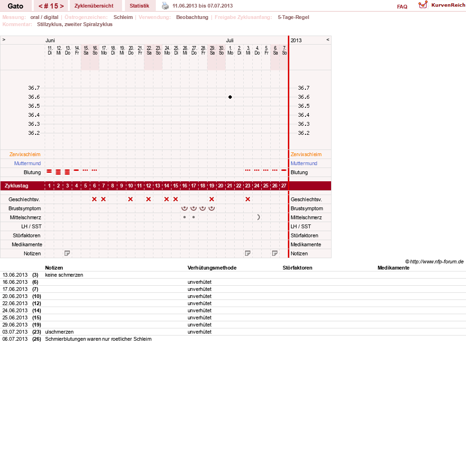This screenshot has height=476, width=466.
Task: Click intercourse X mark on cycle day 23
Action: click(x=247, y=199)
